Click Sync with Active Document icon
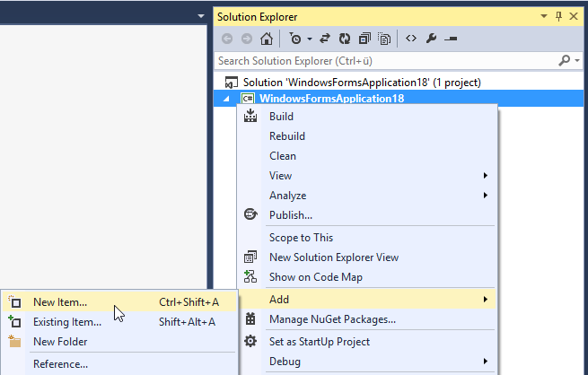This screenshot has width=588, height=375. point(325,39)
